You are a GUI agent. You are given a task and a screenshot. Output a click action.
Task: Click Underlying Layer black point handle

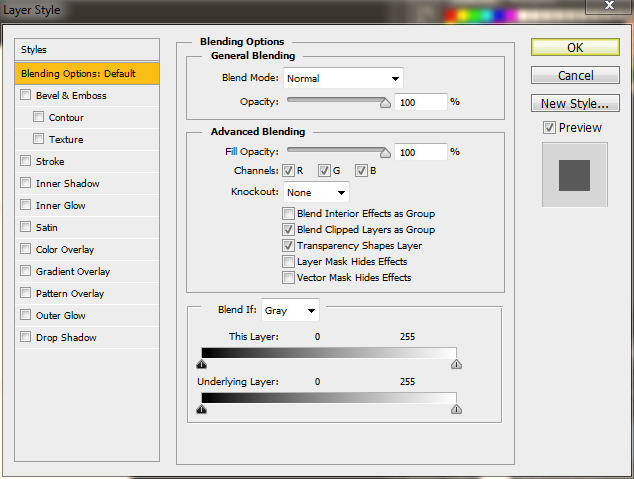pyautogui.click(x=201, y=409)
